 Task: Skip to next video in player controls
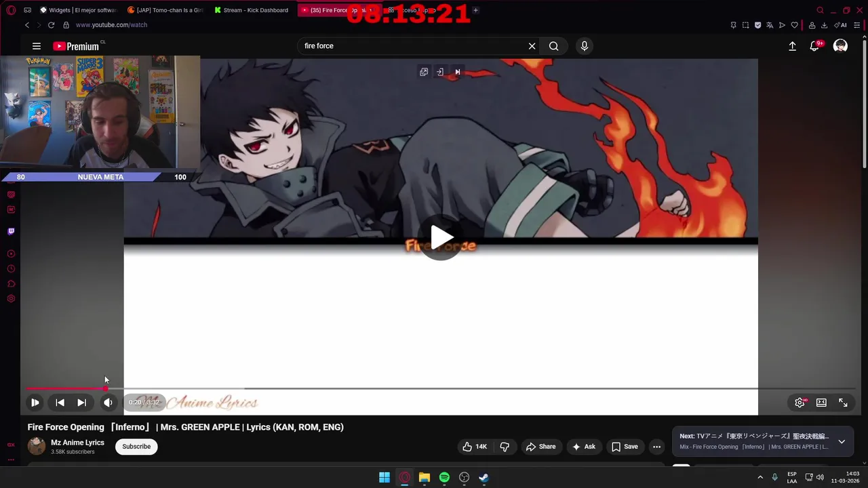point(81,403)
